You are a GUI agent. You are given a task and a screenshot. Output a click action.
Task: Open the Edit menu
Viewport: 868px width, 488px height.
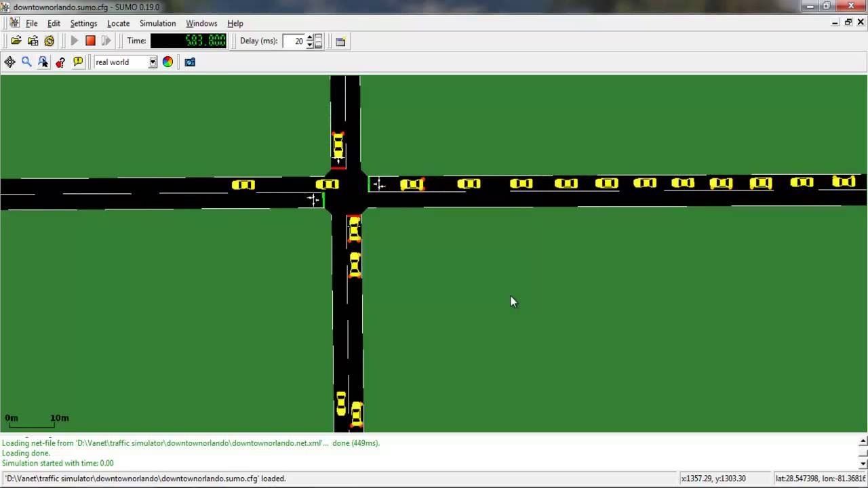(54, 23)
